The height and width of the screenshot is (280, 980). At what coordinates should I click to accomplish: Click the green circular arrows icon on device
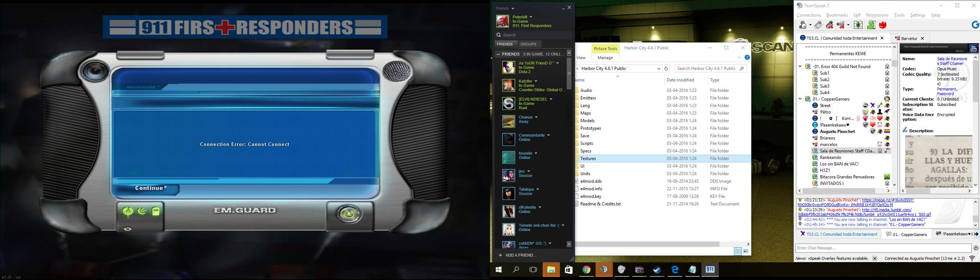point(128,212)
